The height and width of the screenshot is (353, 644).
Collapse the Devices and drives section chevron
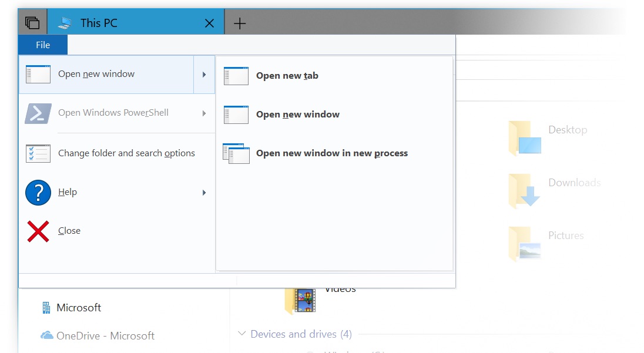242,334
